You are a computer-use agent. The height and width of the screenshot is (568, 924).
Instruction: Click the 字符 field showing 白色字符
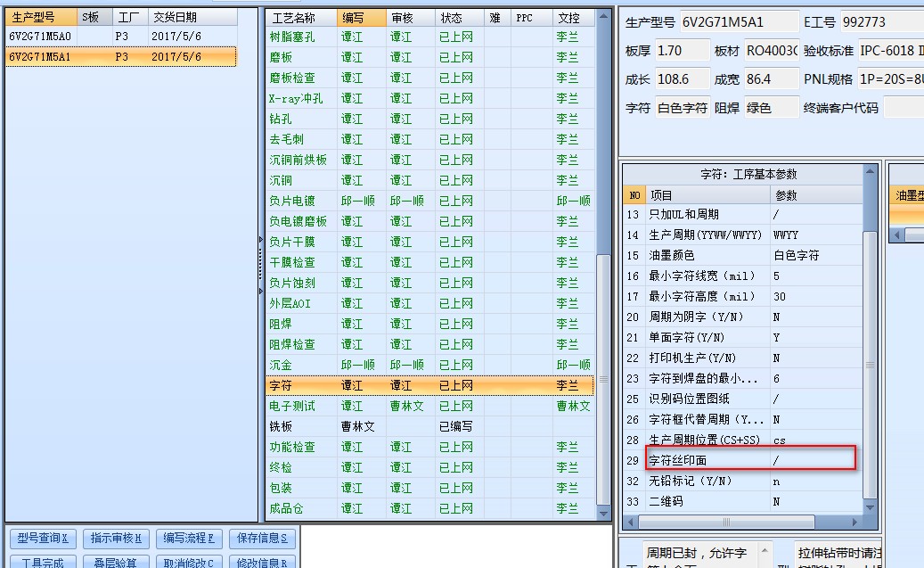(682, 108)
